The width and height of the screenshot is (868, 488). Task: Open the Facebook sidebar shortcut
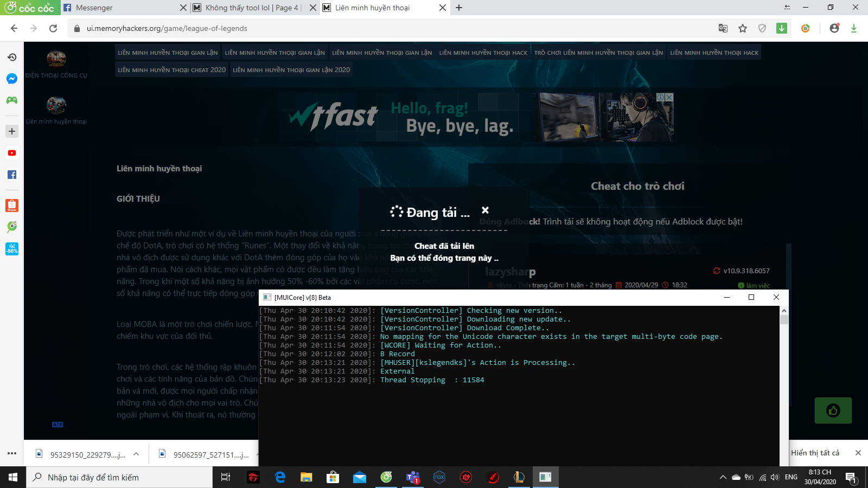(x=12, y=175)
